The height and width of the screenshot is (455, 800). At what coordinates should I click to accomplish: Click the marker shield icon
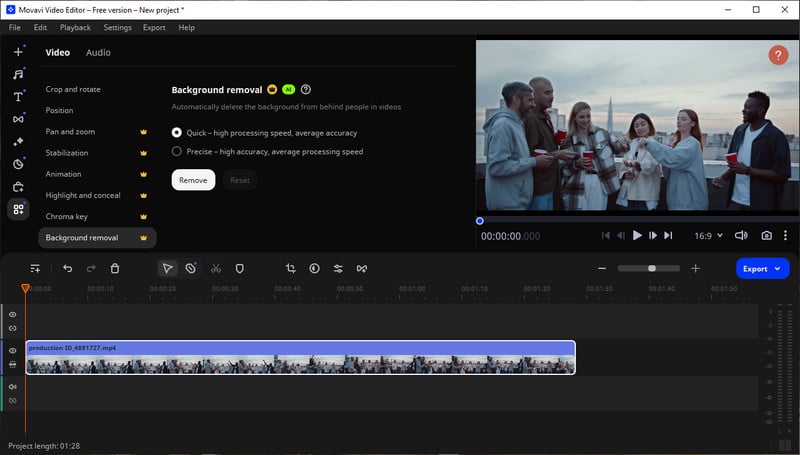coord(239,268)
